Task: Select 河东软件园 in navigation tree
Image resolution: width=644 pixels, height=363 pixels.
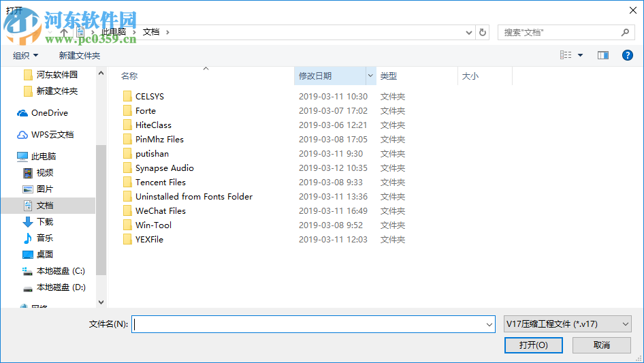Action: [x=57, y=74]
